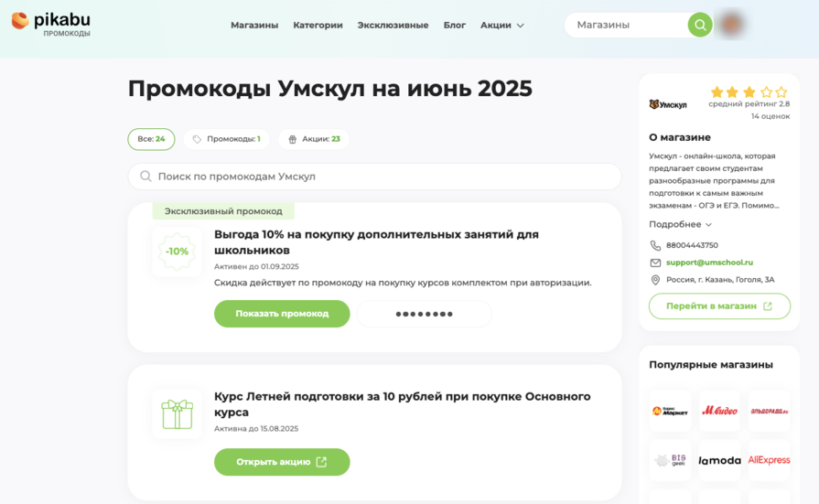Image resolution: width=819 pixels, height=504 pixels.
Task: Click the envelope icon beside support email
Action: tap(655, 263)
